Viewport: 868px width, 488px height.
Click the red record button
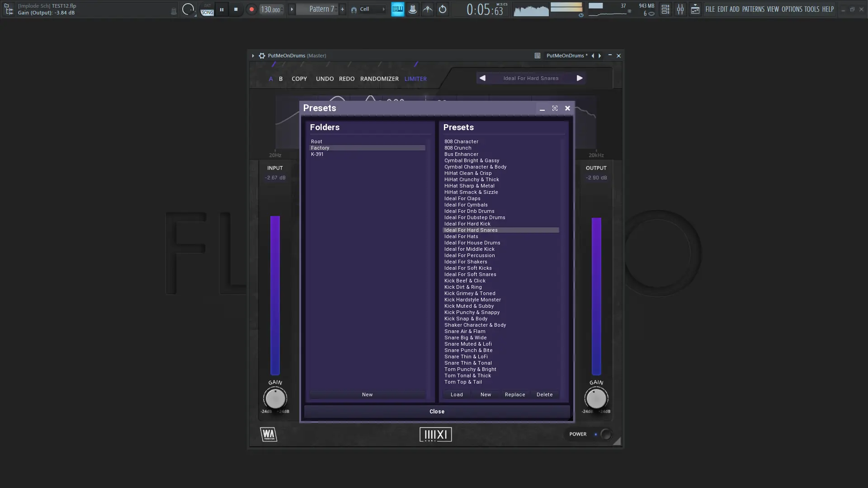coord(251,9)
